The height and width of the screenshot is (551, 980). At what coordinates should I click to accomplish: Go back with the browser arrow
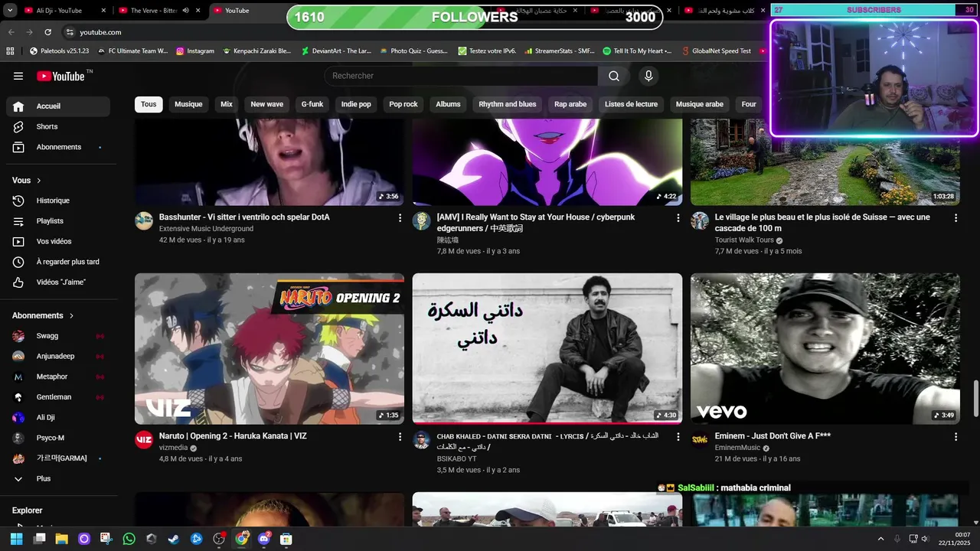point(11,32)
